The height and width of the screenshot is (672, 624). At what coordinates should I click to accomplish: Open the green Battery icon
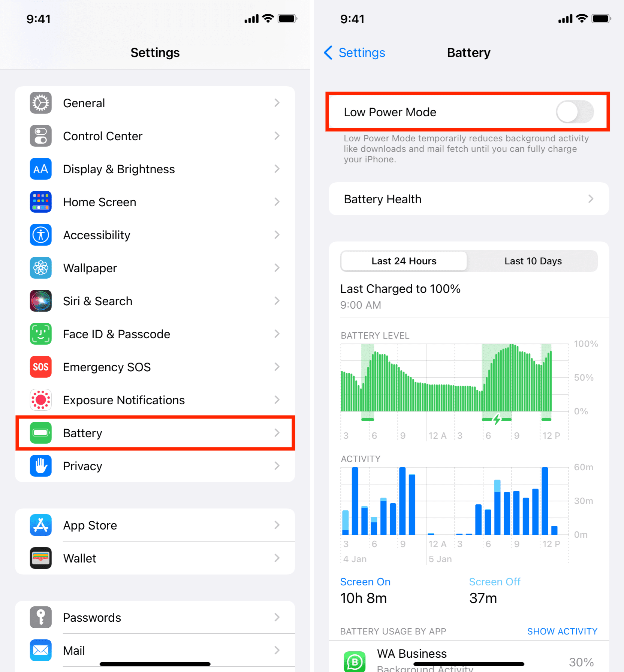(40, 433)
